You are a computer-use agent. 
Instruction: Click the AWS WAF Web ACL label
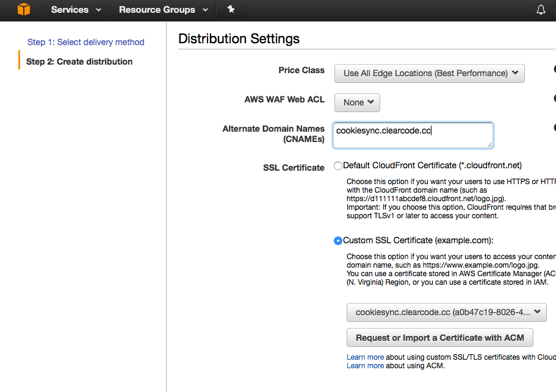(x=284, y=99)
